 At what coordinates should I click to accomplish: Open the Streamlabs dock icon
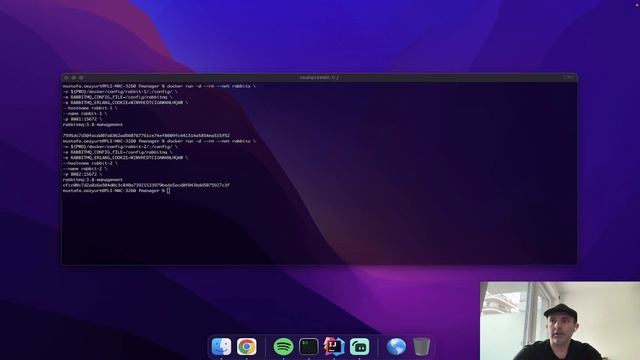tap(360, 347)
